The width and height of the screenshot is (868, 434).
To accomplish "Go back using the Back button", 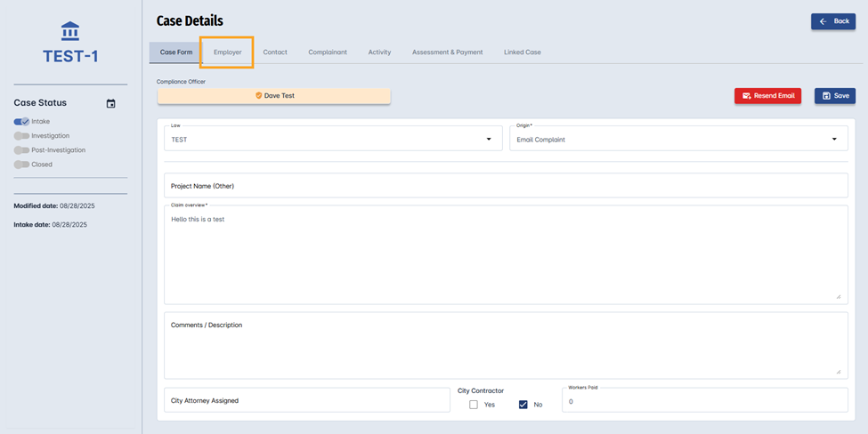I will (833, 21).
